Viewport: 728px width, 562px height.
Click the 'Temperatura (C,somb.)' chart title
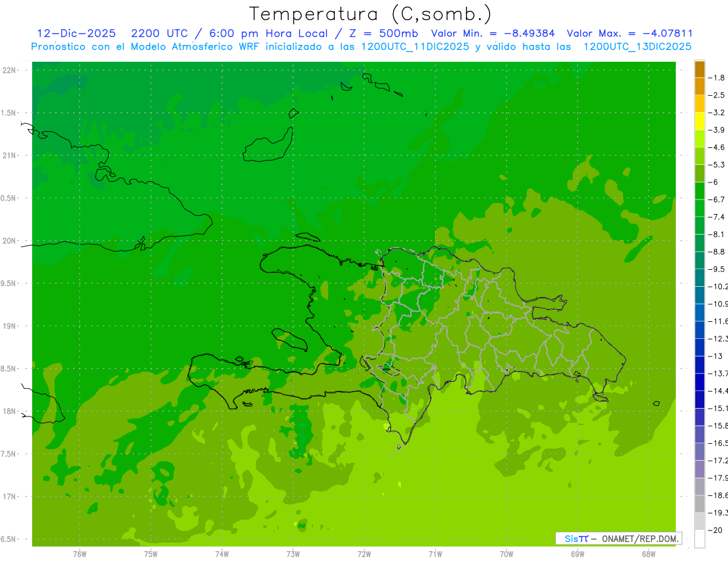(x=371, y=15)
